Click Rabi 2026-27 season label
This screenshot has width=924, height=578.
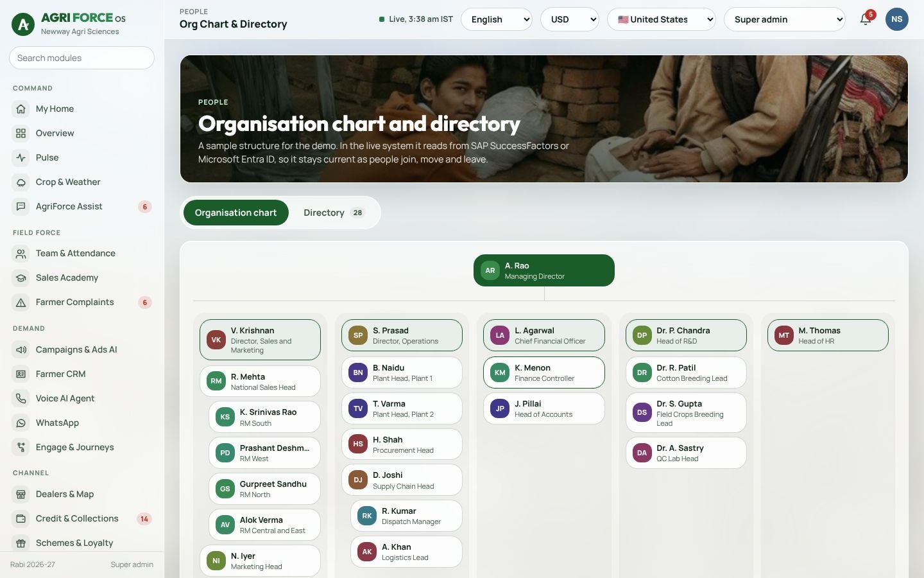(33, 565)
